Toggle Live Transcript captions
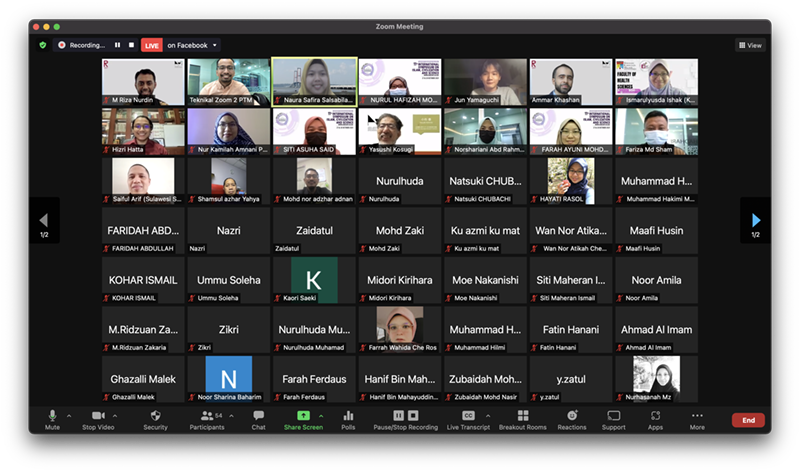This screenshot has width=800, height=472. click(x=468, y=418)
